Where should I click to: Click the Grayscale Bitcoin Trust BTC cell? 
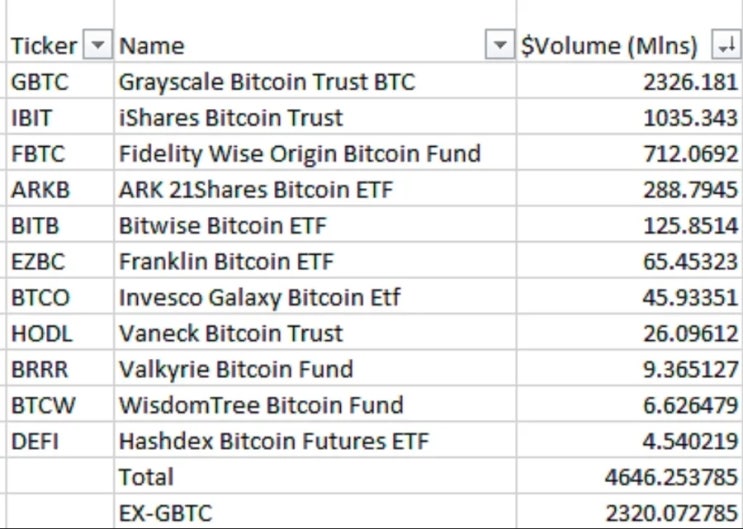(266, 81)
